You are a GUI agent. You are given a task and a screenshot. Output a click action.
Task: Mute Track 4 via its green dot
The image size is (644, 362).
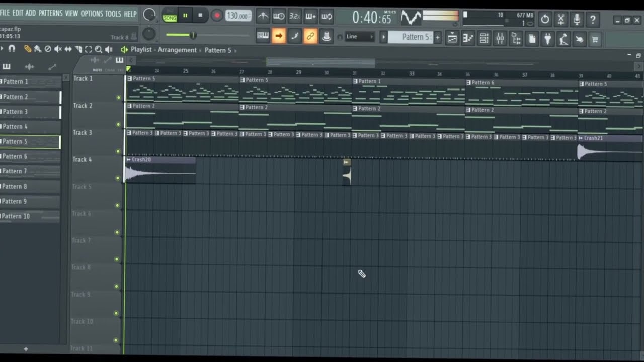coord(118,178)
